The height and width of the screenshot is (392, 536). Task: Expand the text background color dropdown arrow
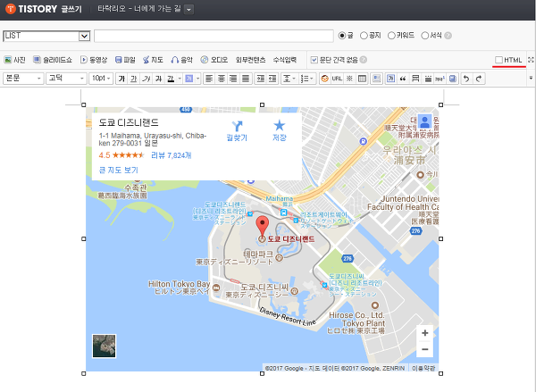[x=197, y=79]
